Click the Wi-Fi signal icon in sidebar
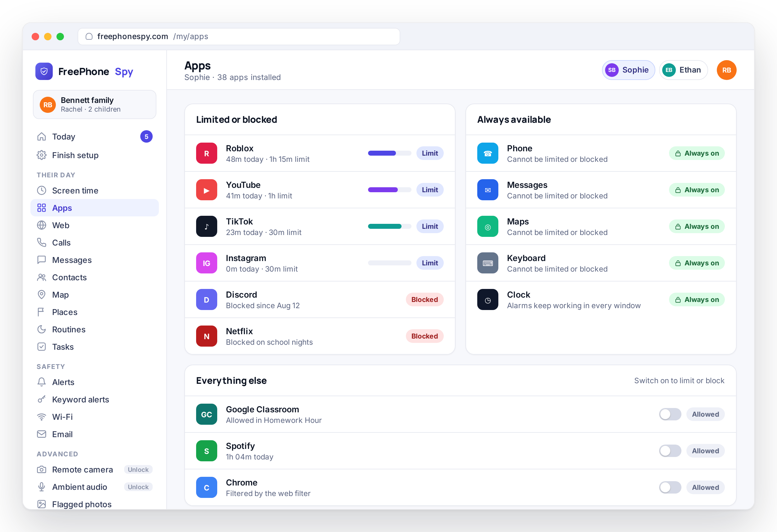This screenshot has width=777, height=532. 42,417
